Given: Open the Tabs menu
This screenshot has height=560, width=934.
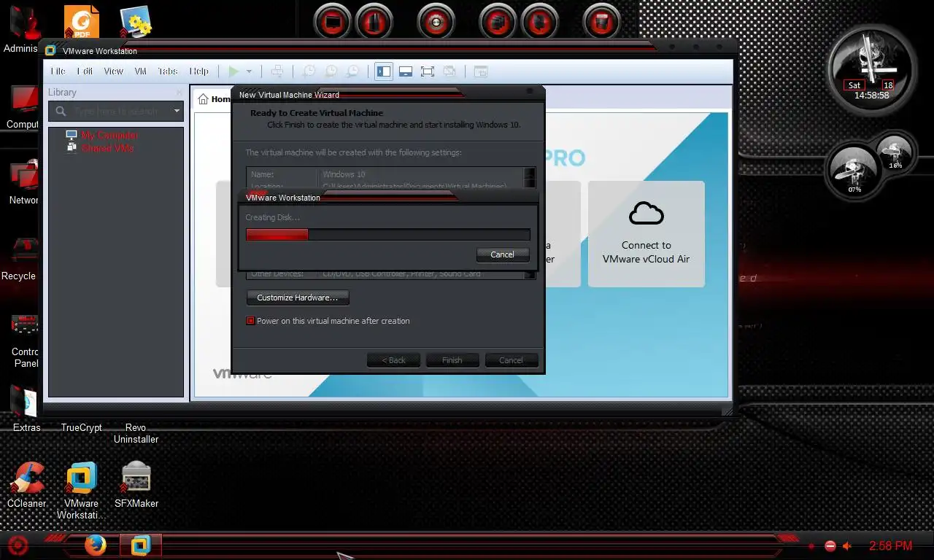Looking at the screenshot, I should coord(168,71).
